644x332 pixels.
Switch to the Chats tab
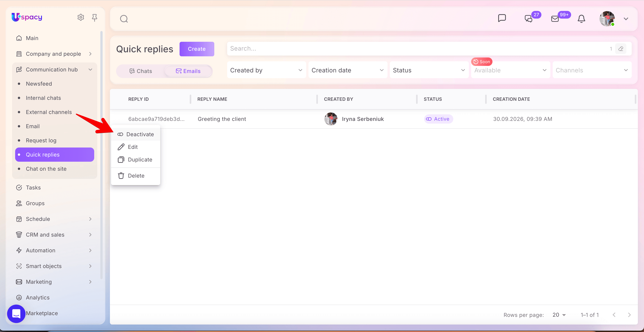pyautogui.click(x=140, y=71)
